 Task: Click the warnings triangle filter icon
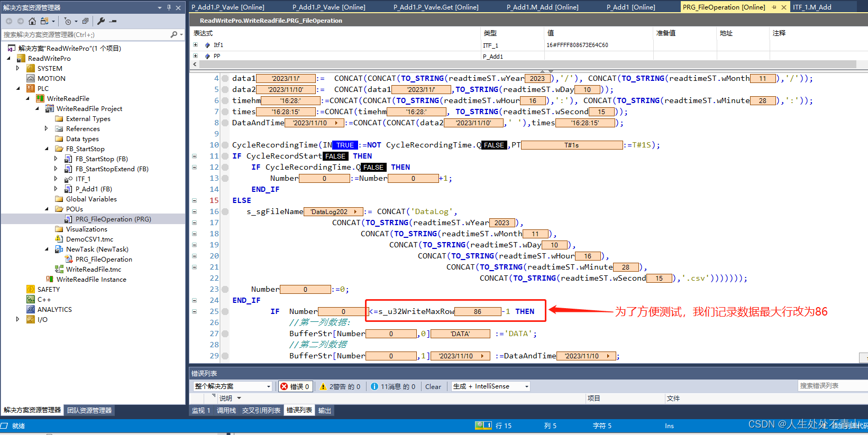click(323, 386)
